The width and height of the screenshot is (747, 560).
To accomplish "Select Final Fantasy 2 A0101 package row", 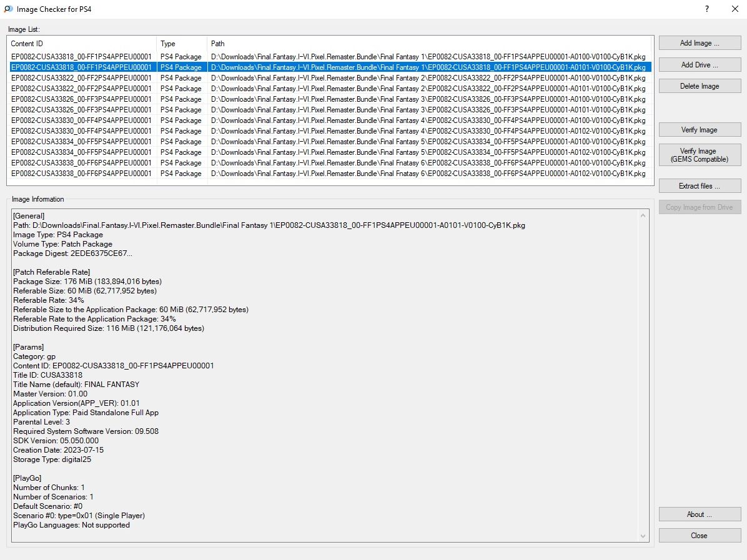I will (x=330, y=89).
